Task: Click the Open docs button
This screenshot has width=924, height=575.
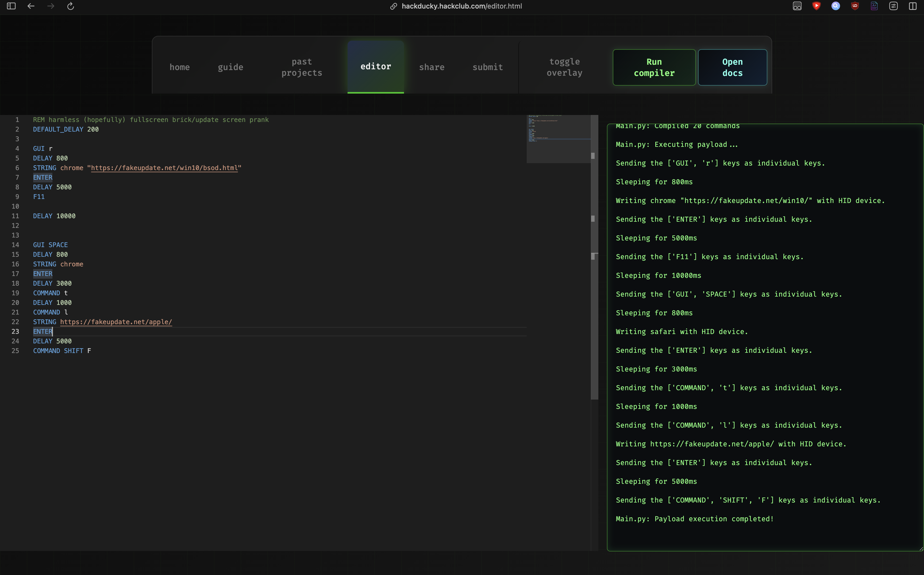Action: (x=732, y=67)
